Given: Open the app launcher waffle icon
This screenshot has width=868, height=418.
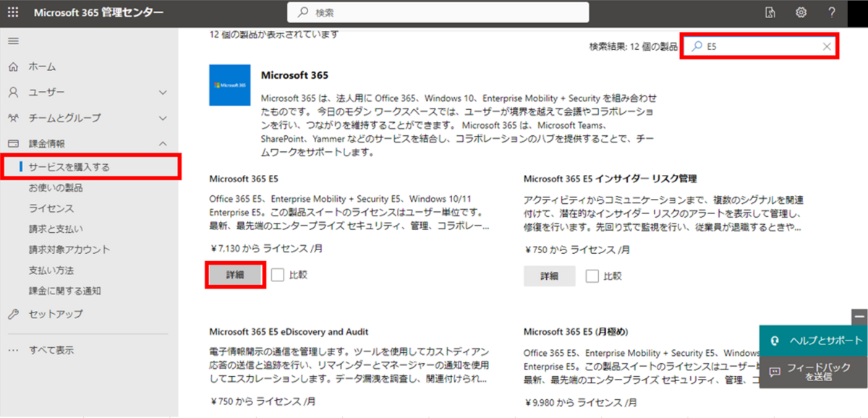Looking at the screenshot, I should [13, 12].
